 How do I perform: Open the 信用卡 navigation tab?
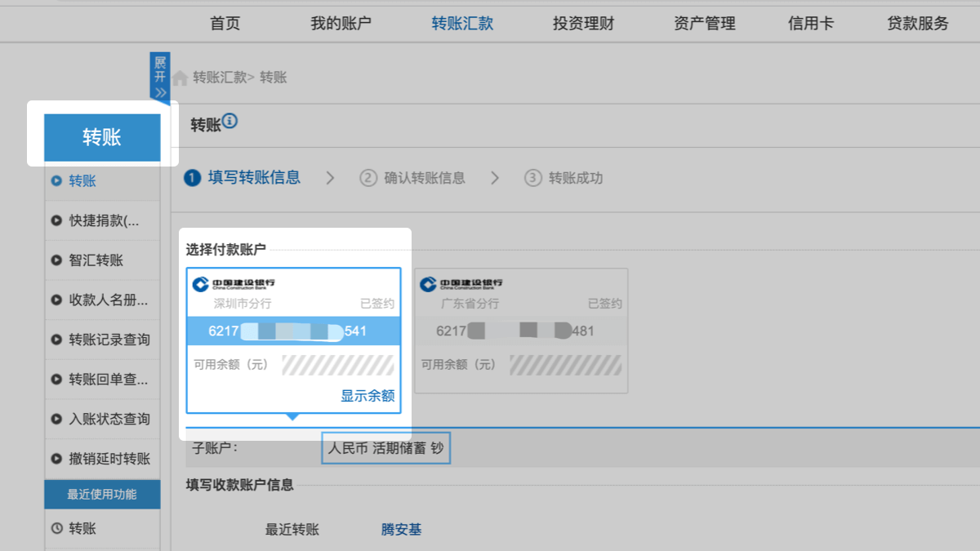pos(810,23)
